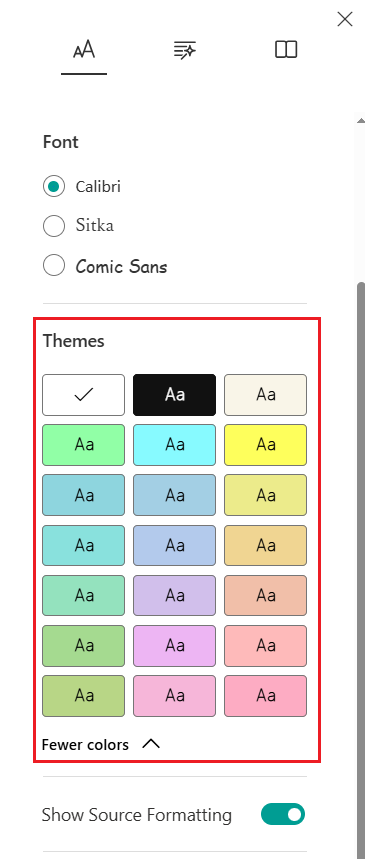Image resolution: width=366 pixels, height=859 pixels.
Task: Apply the black theme swatch
Action: pyautogui.click(x=174, y=395)
